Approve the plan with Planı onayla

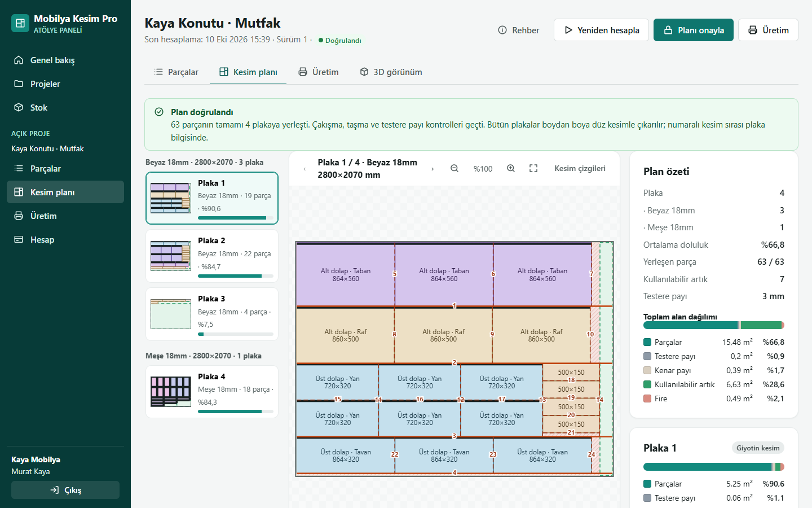pyautogui.click(x=694, y=30)
